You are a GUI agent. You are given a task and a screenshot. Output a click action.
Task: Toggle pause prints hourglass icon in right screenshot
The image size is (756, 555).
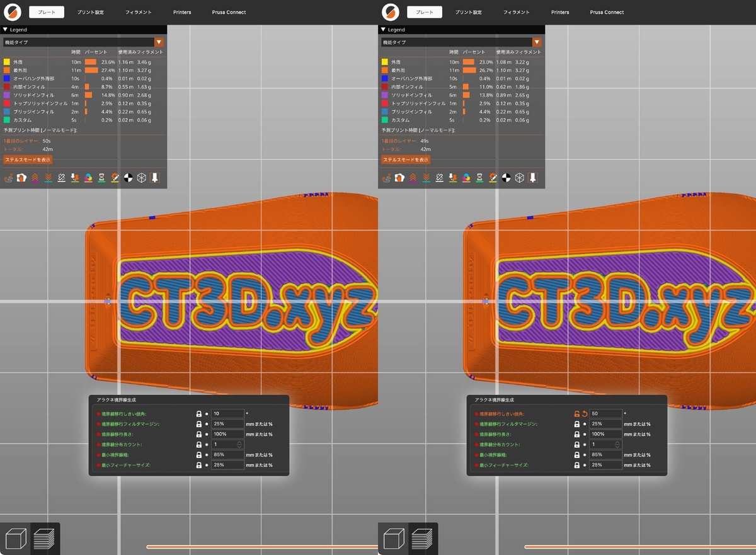tap(479, 178)
